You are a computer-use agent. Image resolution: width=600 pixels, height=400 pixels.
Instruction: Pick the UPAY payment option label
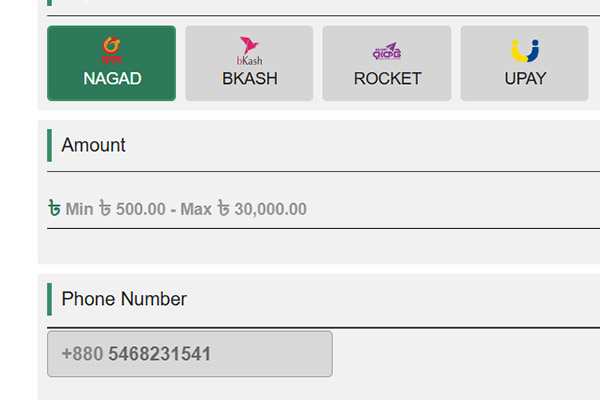[525, 78]
